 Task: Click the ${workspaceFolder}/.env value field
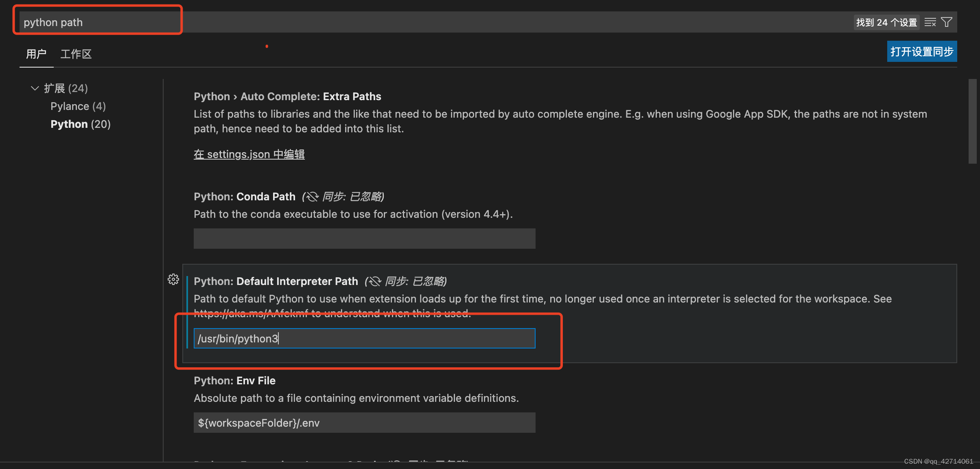click(x=364, y=423)
